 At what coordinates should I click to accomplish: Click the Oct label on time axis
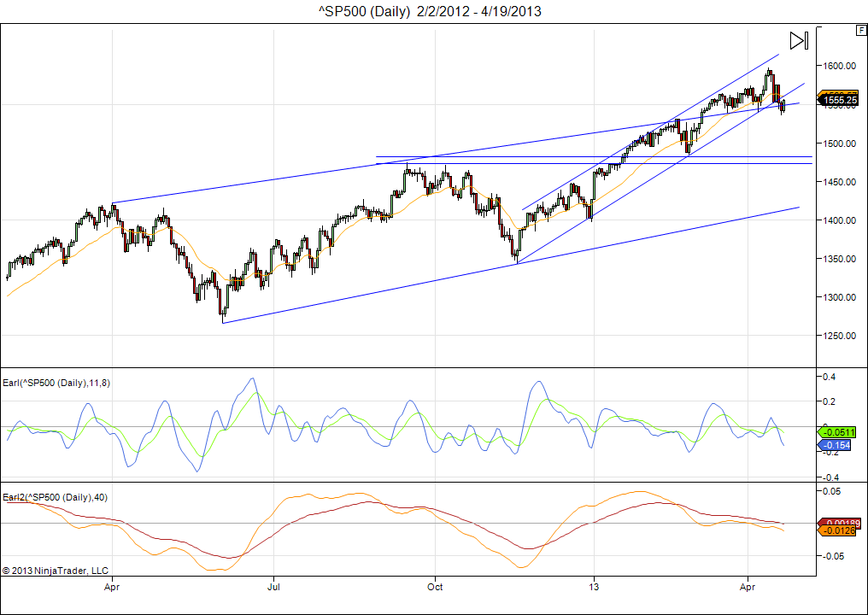(x=435, y=588)
